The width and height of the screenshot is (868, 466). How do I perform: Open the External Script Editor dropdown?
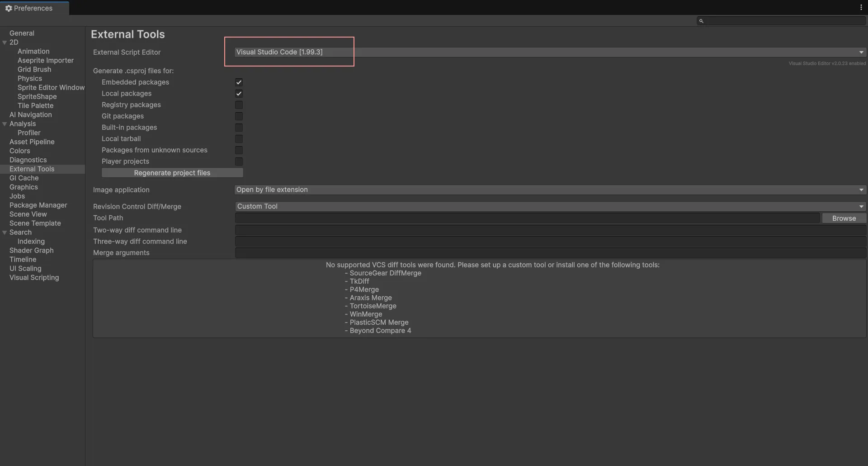550,52
